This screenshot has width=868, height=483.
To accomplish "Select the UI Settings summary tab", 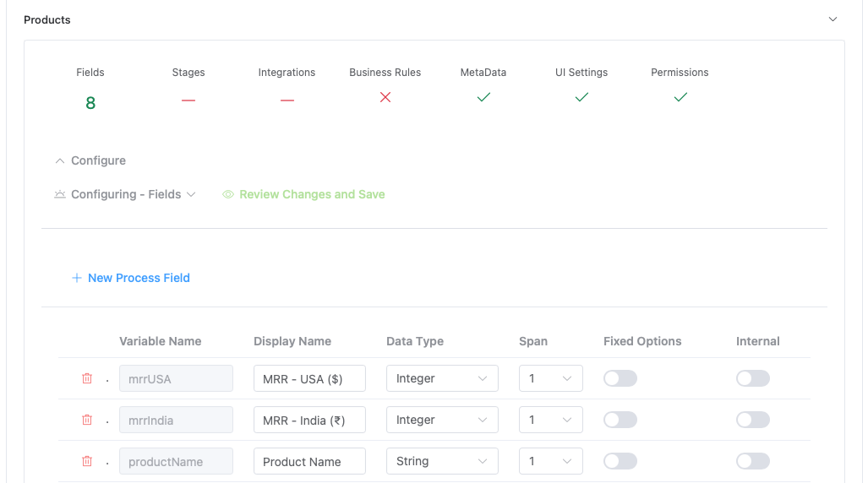I will 581,73.
